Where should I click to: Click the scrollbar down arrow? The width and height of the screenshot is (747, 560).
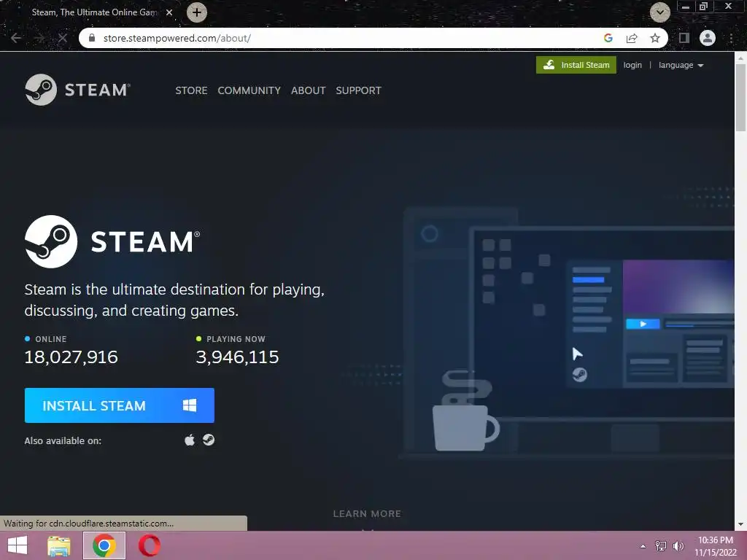(x=740, y=524)
